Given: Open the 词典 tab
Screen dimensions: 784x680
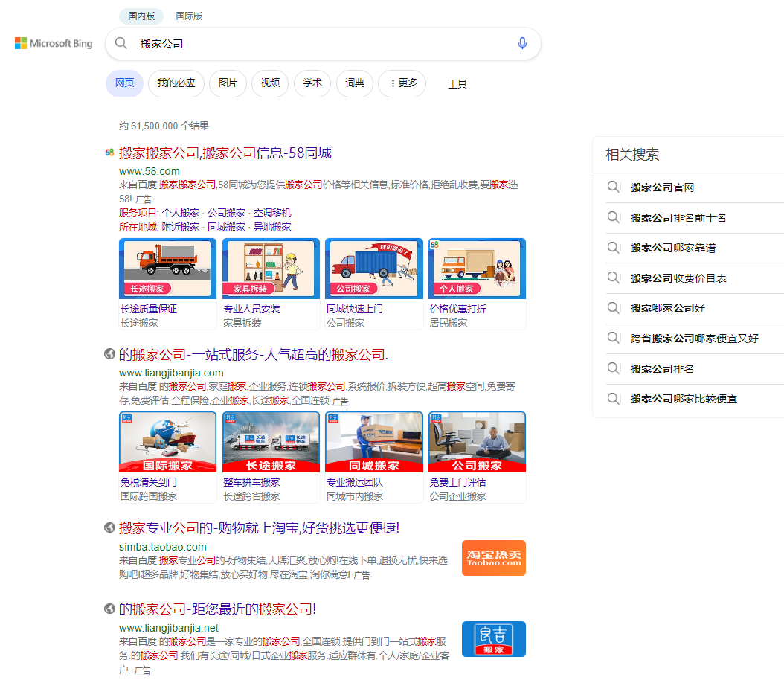Looking at the screenshot, I should [355, 83].
